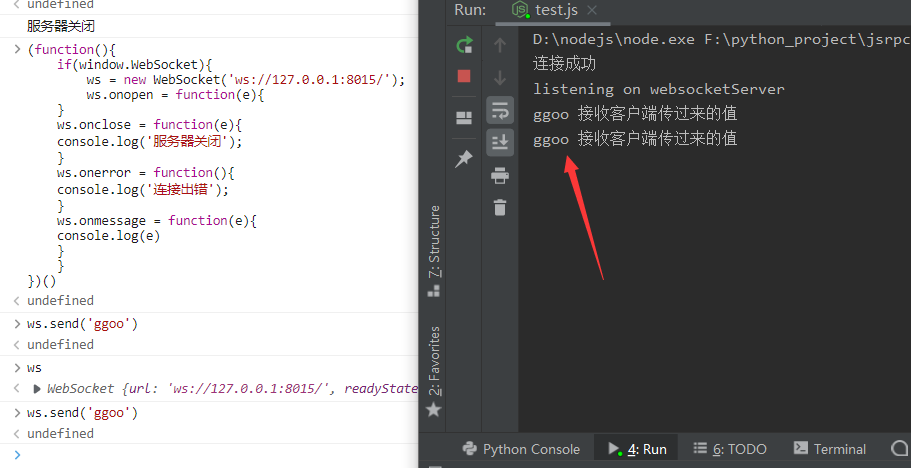Expand the WebSocket object in console
This screenshot has height=468, width=911.
point(38,389)
